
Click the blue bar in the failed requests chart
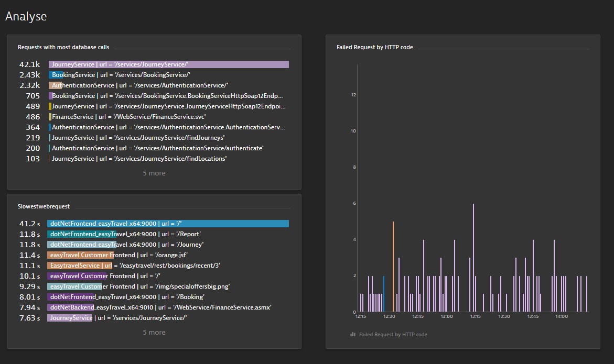click(384, 294)
